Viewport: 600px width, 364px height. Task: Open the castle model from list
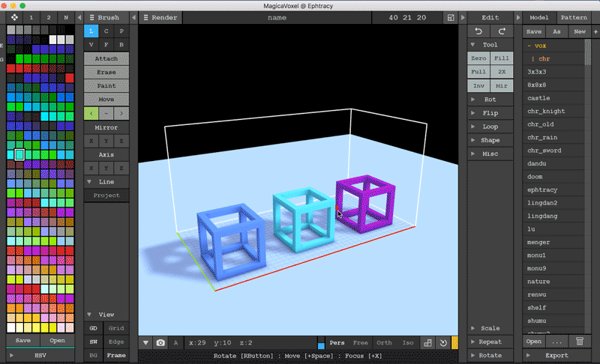553,98
